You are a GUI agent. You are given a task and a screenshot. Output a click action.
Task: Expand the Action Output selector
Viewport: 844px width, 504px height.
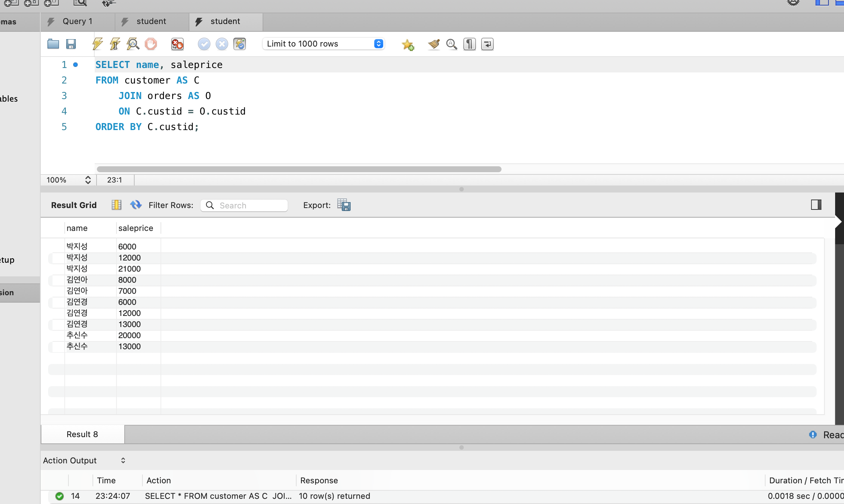click(x=123, y=460)
